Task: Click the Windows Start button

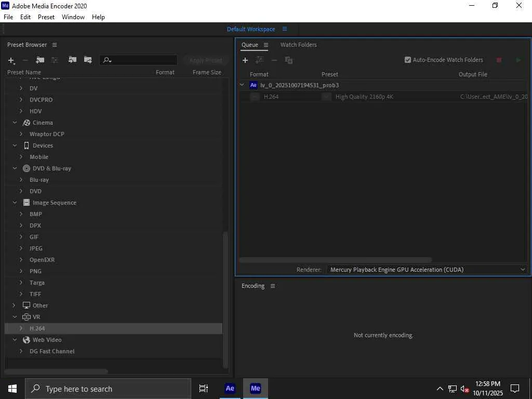Action: 12,389
